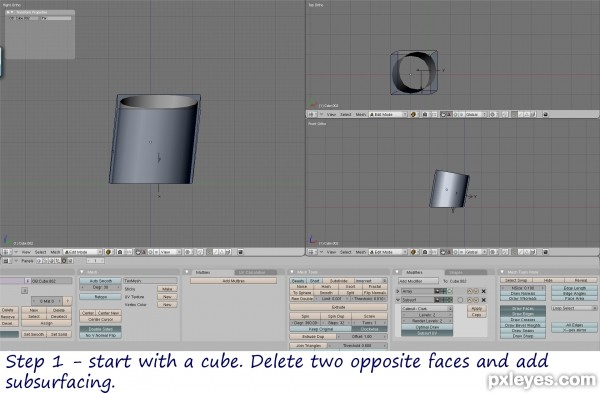600x393 pixels.
Task: Open window type selector in Front Ortho viewport header
Action: 312,252
